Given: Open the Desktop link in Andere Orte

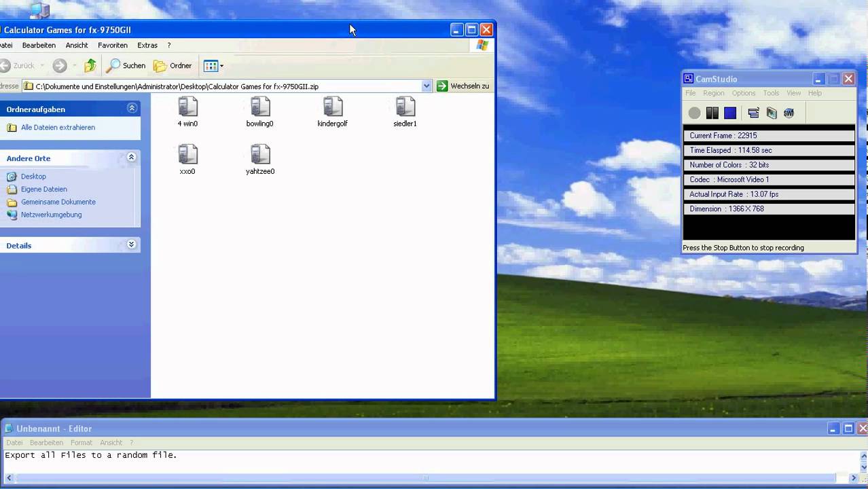Looking at the screenshot, I should (x=33, y=177).
